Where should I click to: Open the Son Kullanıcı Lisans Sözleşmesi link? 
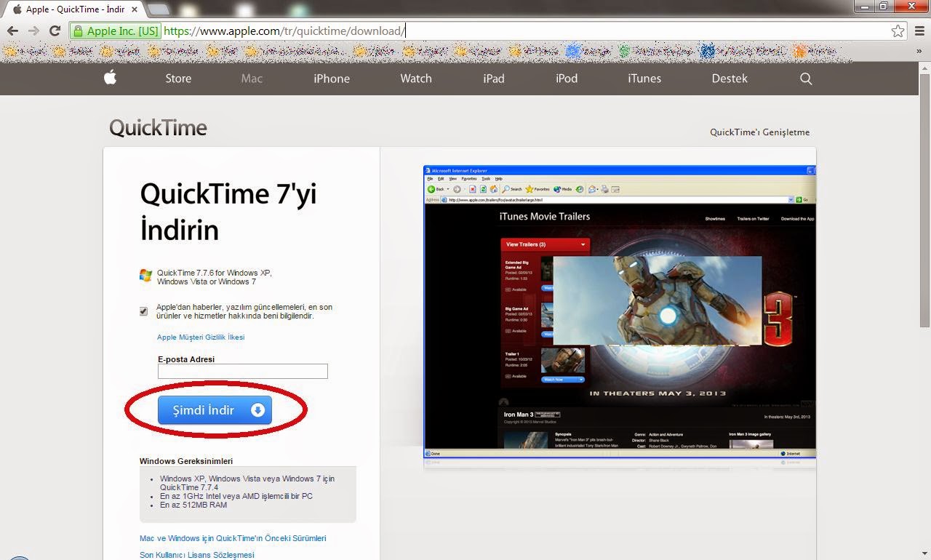[197, 555]
